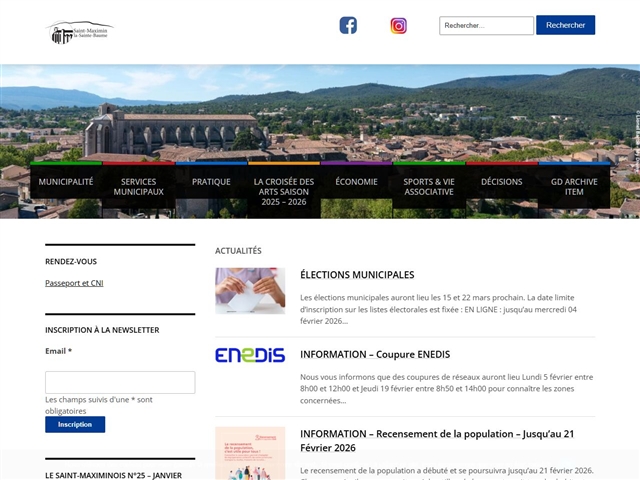Go to the Décisions menu

point(501,182)
